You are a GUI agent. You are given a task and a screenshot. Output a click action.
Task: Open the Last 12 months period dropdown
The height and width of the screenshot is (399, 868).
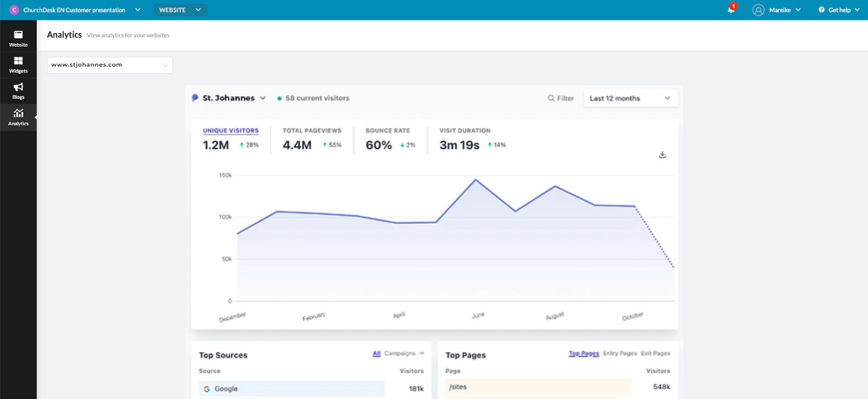(x=630, y=98)
